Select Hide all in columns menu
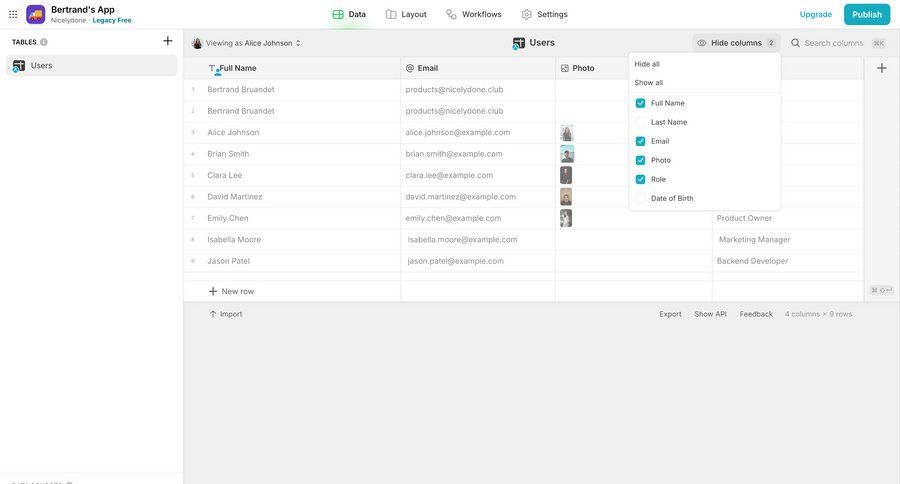The image size is (900, 484). pos(647,64)
